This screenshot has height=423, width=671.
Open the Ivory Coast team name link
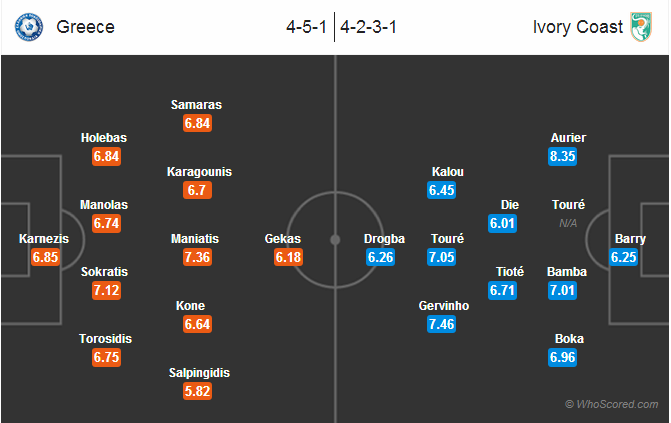[578, 27]
